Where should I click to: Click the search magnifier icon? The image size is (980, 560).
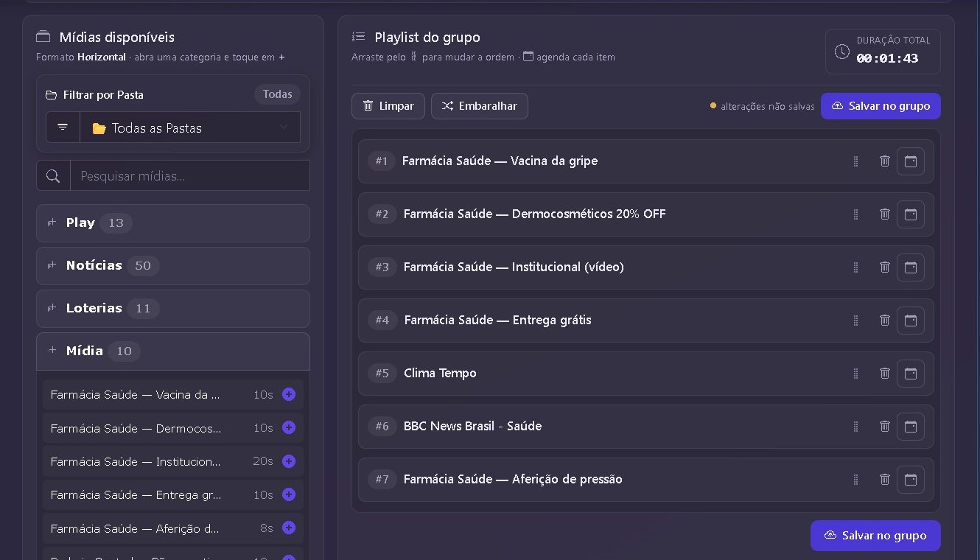coord(53,176)
